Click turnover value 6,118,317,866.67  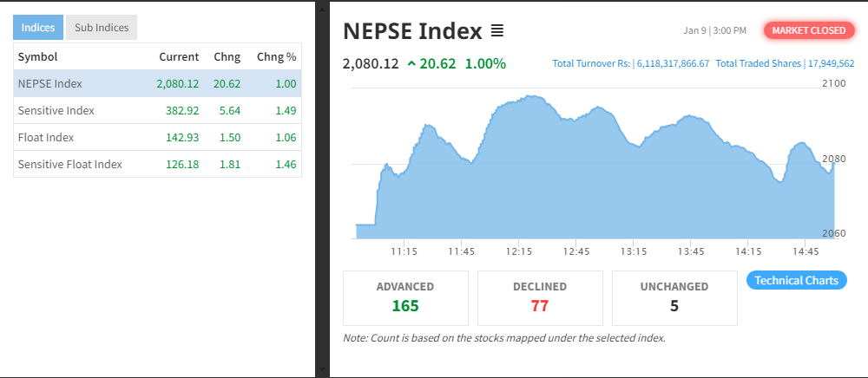(x=674, y=63)
